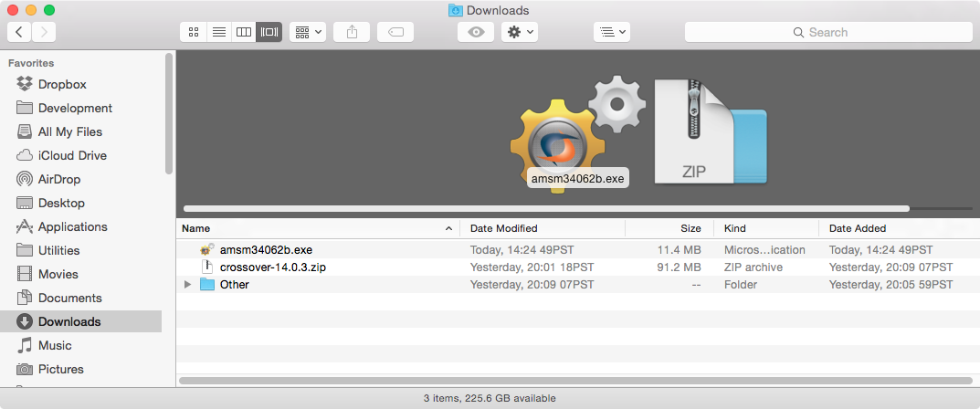Image resolution: width=980 pixels, height=409 pixels.
Task: Click Yesterday, 20:01 18PST modified date
Action: [532, 267]
